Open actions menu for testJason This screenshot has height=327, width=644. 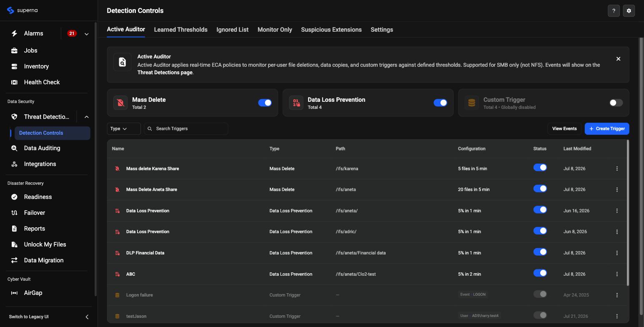tap(617, 316)
